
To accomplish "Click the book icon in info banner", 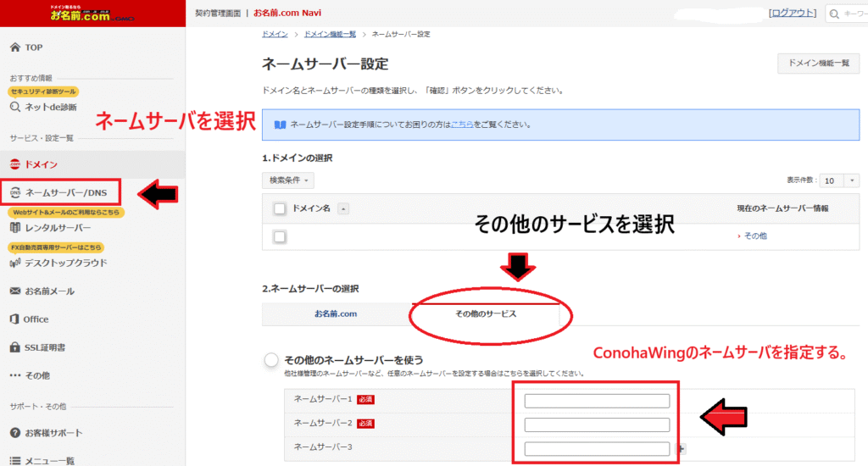I will [280, 125].
